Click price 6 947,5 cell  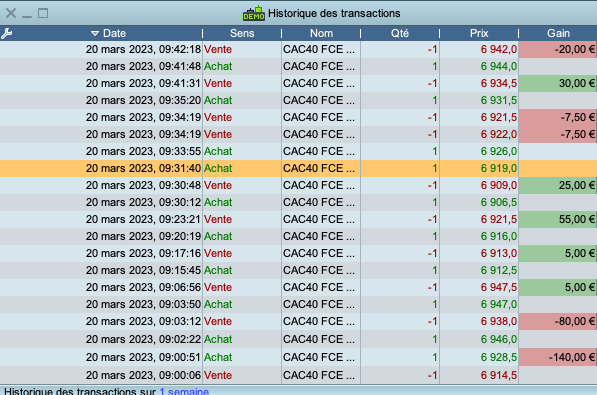(479, 288)
